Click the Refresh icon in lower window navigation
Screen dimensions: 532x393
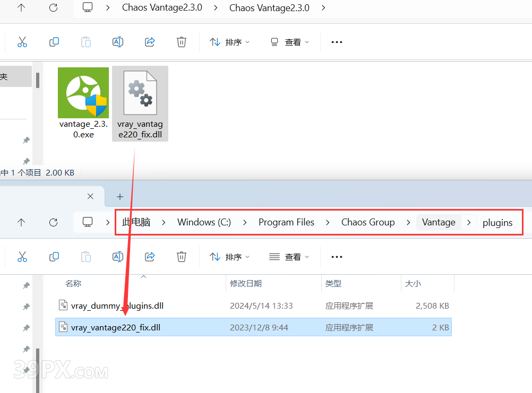[x=53, y=222]
